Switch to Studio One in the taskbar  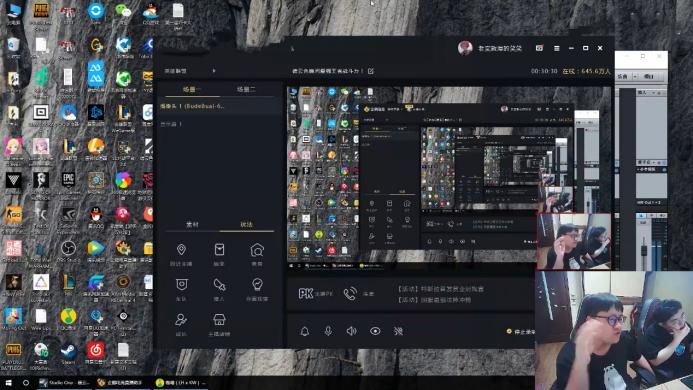pyautogui.click(x=65, y=382)
